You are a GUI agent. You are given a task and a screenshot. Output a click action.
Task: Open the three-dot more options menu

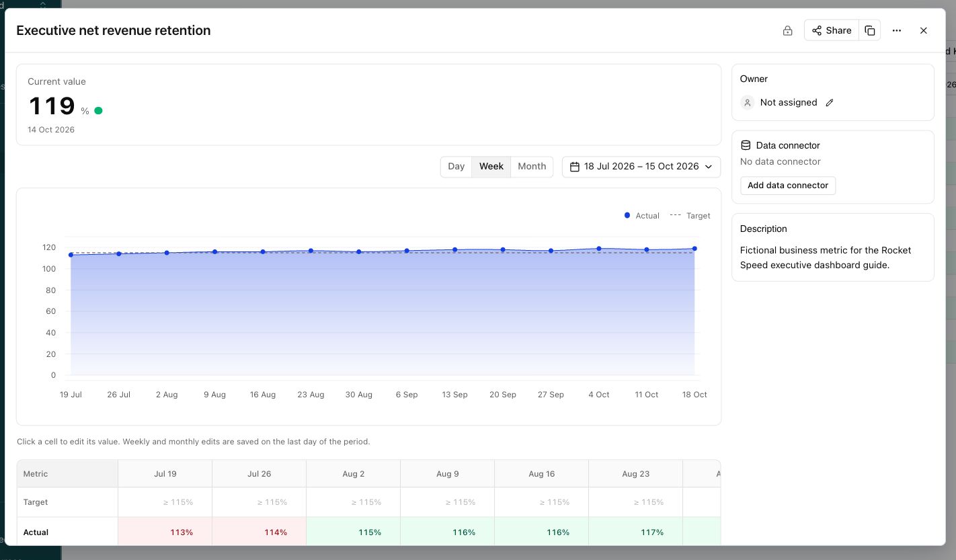(897, 30)
